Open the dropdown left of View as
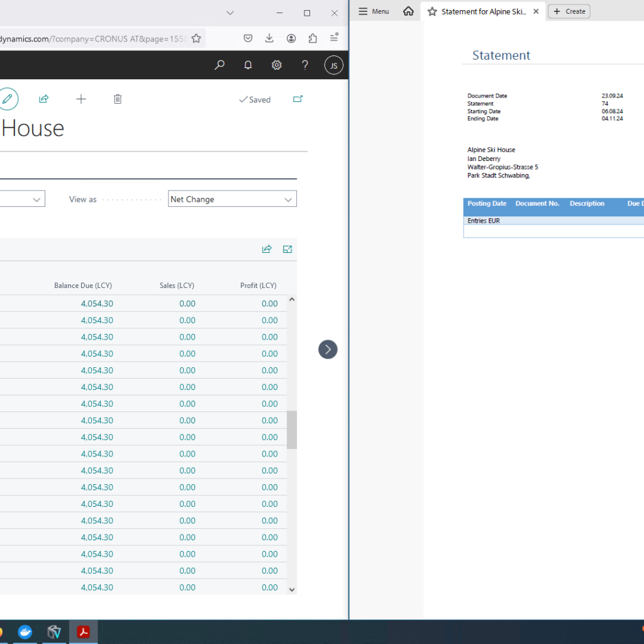 [x=22, y=199]
